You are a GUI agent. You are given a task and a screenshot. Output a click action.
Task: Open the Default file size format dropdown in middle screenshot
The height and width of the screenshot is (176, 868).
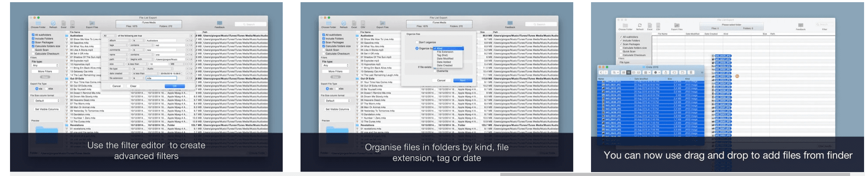pos(336,101)
